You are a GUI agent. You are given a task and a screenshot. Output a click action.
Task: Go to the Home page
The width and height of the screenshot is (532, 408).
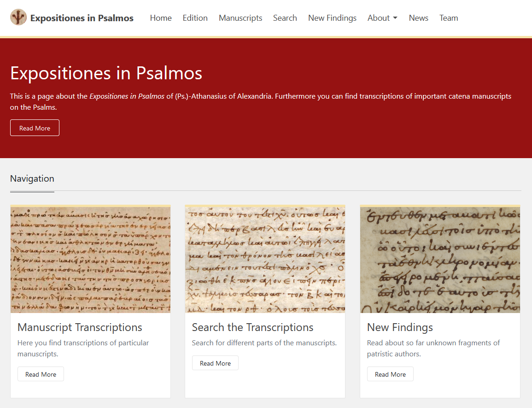click(x=161, y=18)
